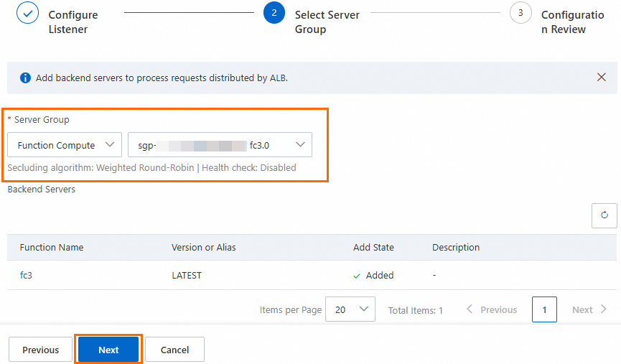Viewport: 621px width, 364px height.
Task: Click the blue Next button
Action: click(108, 350)
